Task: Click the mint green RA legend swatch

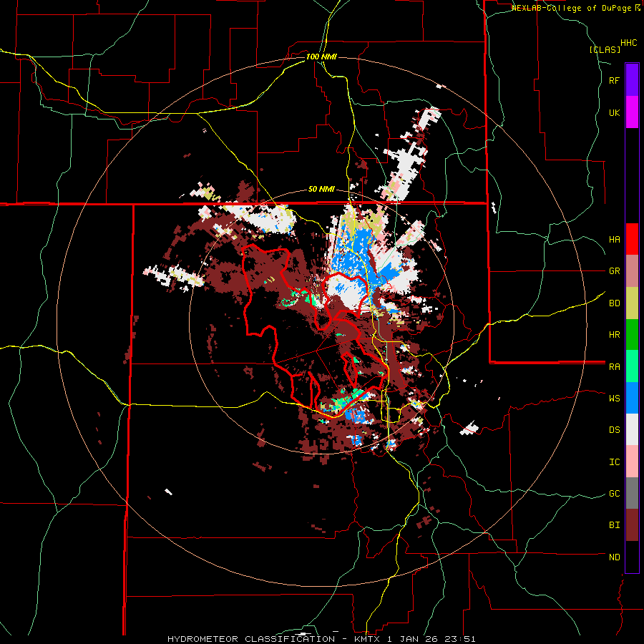Action: [x=632, y=366]
